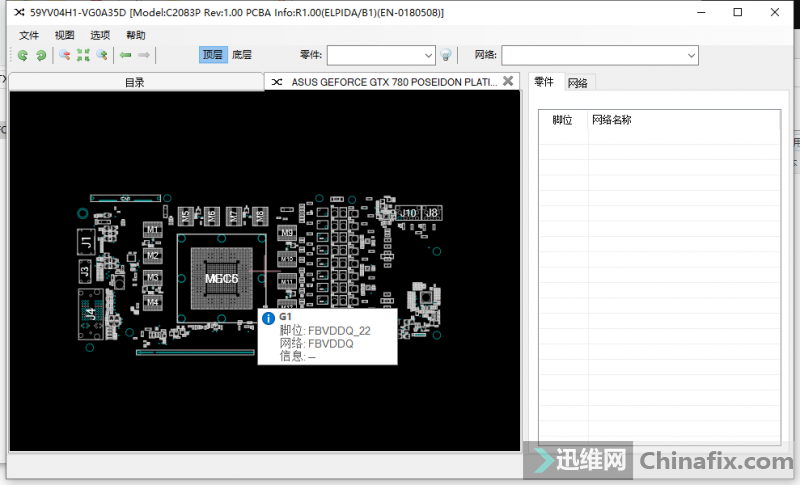
Task: Select connector J10 on the board
Action: pyautogui.click(x=409, y=213)
